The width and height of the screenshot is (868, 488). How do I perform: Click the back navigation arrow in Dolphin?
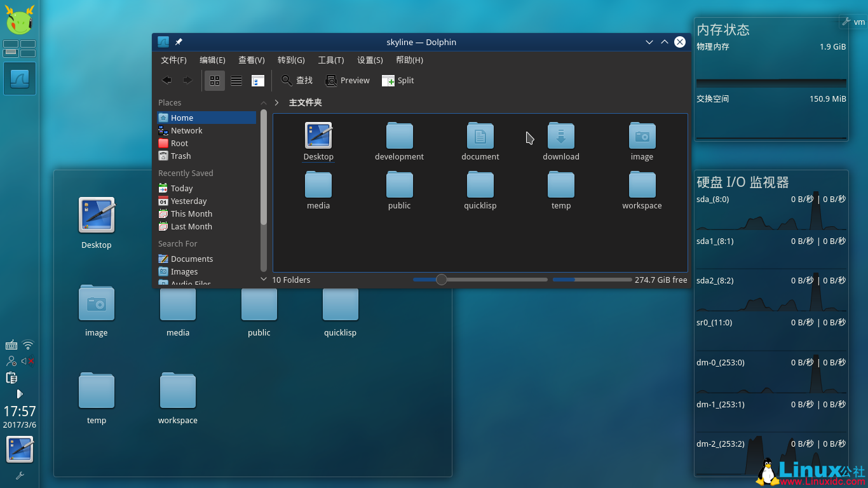(166, 80)
